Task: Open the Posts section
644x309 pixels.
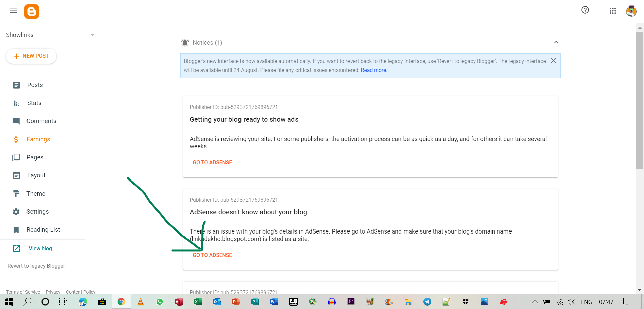Action: pyautogui.click(x=35, y=85)
